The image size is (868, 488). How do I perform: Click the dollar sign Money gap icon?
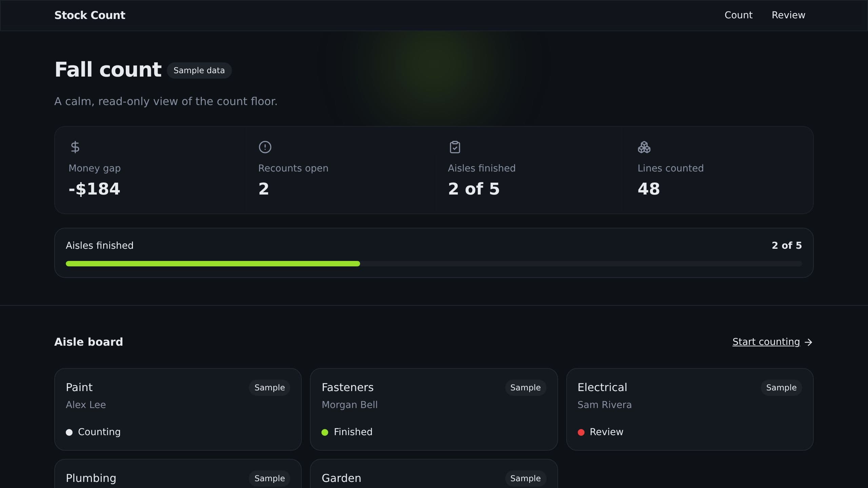75,147
